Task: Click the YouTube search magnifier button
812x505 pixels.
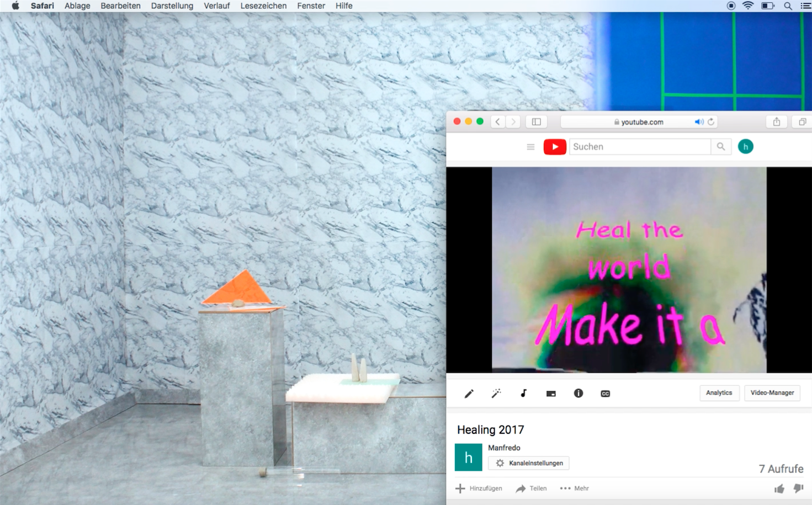Action: click(x=721, y=147)
